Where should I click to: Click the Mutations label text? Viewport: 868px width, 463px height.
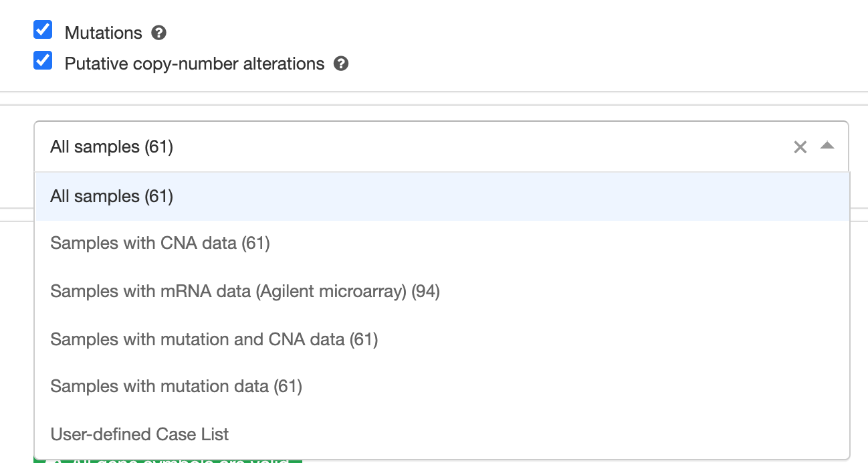coord(102,32)
